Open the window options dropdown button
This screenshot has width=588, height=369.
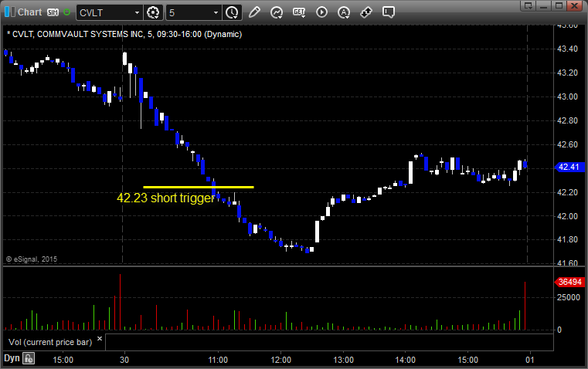[x=529, y=5]
